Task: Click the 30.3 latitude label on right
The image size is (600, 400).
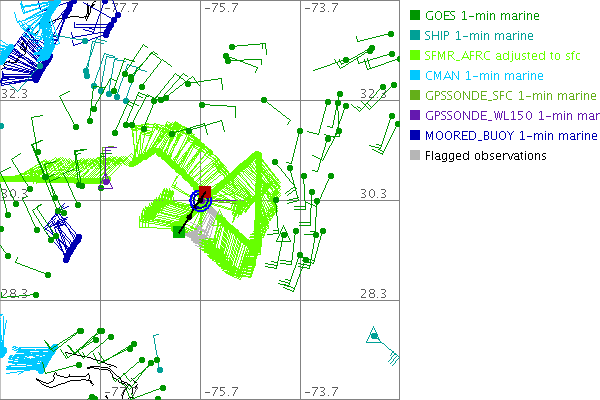Action: [x=372, y=193]
